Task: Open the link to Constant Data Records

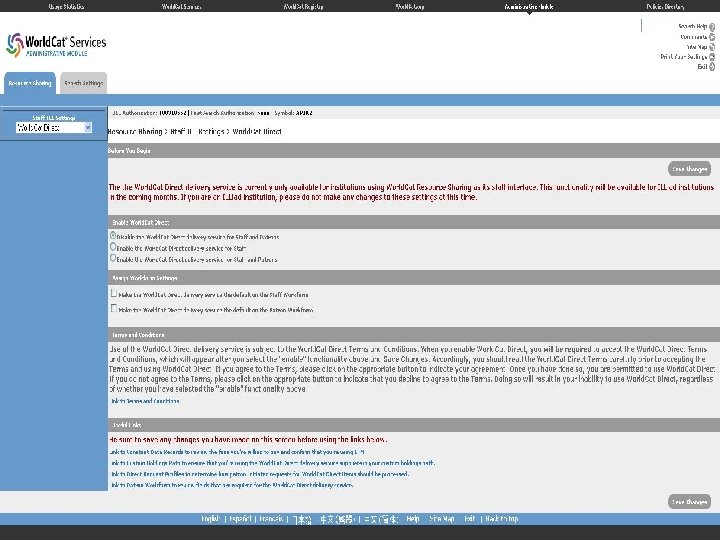Action: click(237, 452)
